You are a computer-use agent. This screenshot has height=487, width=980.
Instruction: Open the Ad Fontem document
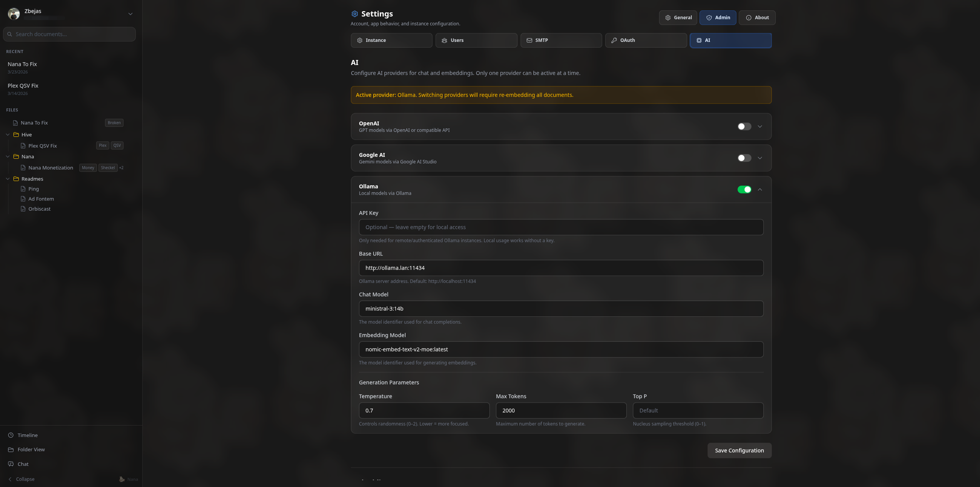tap(41, 199)
